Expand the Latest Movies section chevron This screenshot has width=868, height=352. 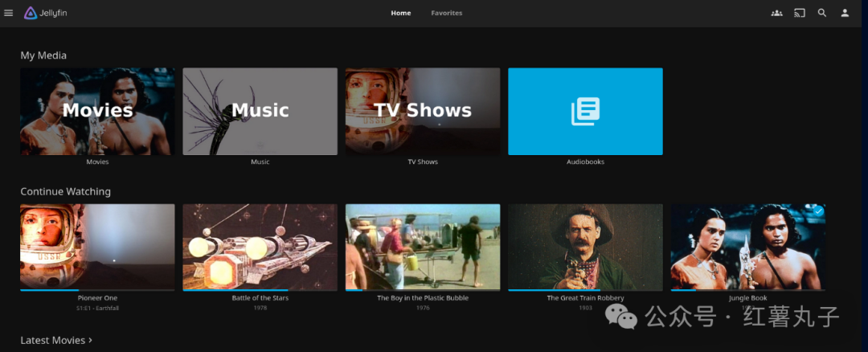pos(90,341)
